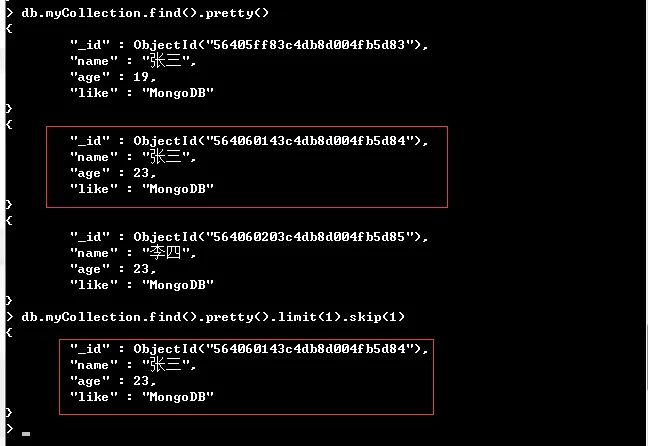Click the age 23 line under 李四
This screenshot has width=648, height=446.
[113, 269]
